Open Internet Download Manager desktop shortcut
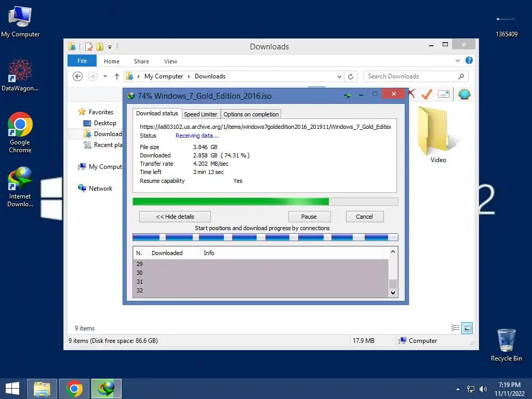The height and width of the screenshot is (399, 532). [x=20, y=187]
